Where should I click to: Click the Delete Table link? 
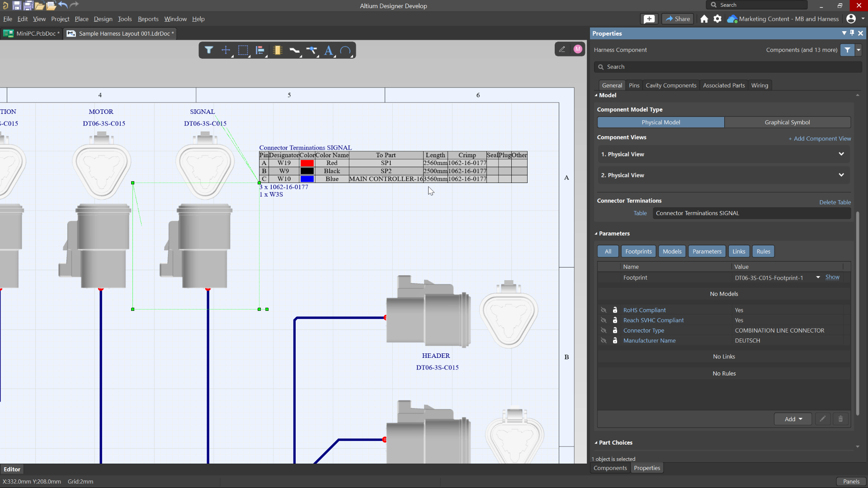point(835,202)
